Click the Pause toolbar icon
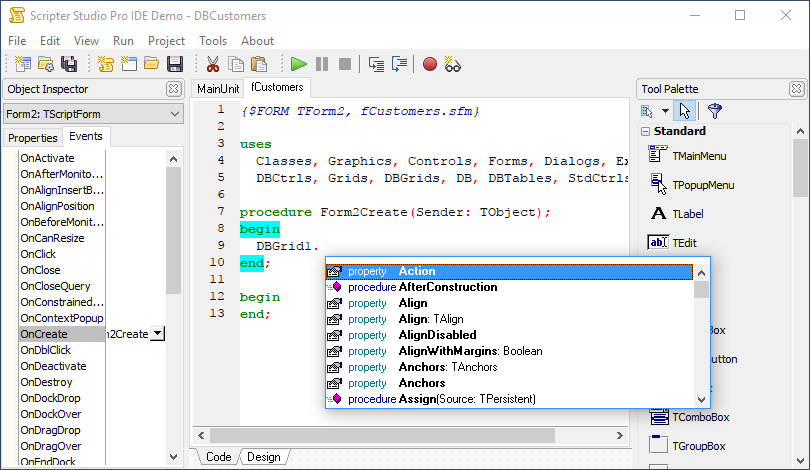The image size is (810, 470). tap(322, 64)
